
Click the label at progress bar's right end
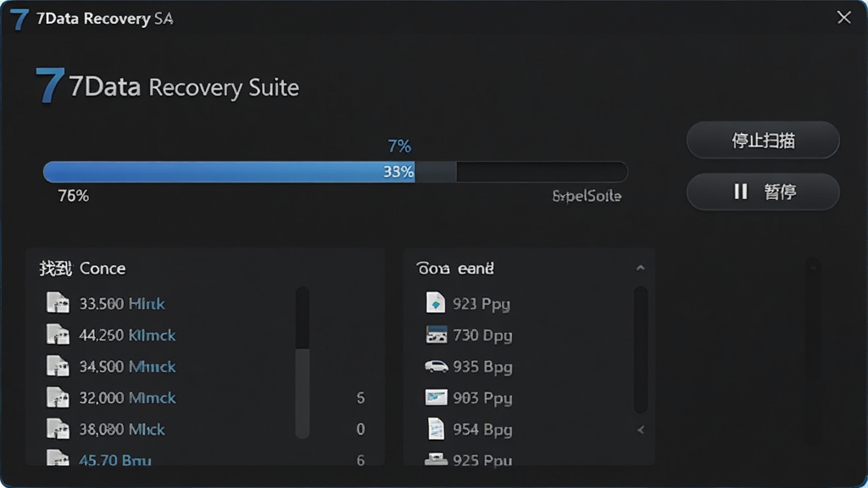tap(587, 196)
